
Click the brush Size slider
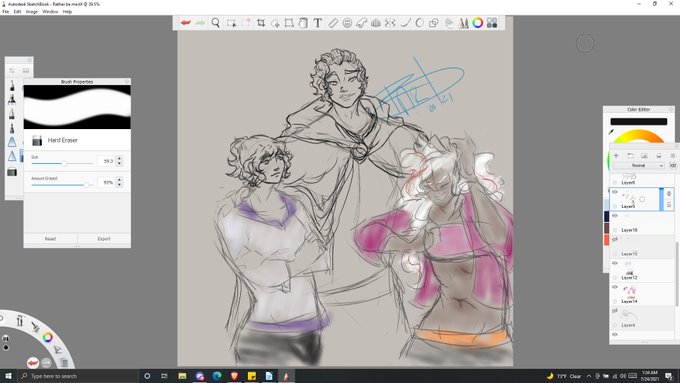(62, 164)
